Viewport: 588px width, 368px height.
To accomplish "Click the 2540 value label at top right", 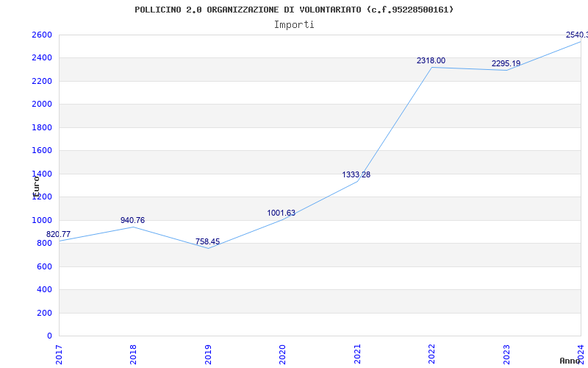I will pyautogui.click(x=576, y=35).
